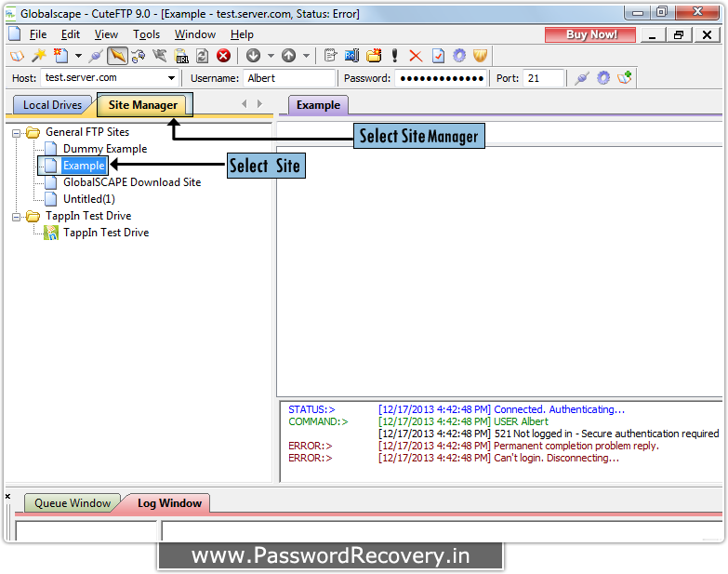This screenshot has width=728, height=574.
Task: Collapse the General FTP Sites folder
Action: click(16, 133)
